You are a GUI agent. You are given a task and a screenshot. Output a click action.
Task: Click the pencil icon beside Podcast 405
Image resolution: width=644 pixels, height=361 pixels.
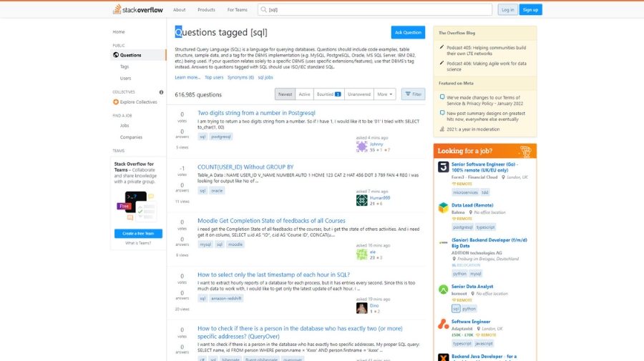point(442,47)
